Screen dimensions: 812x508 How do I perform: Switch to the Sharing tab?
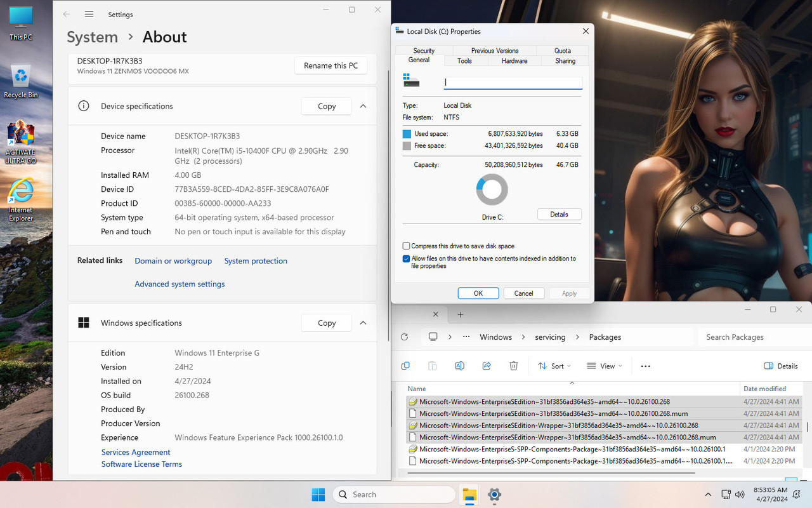coord(565,61)
